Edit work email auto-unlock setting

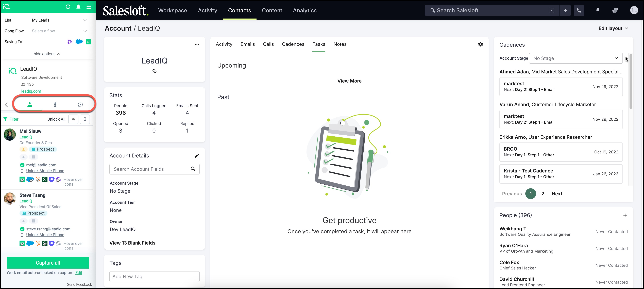point(79,273)
